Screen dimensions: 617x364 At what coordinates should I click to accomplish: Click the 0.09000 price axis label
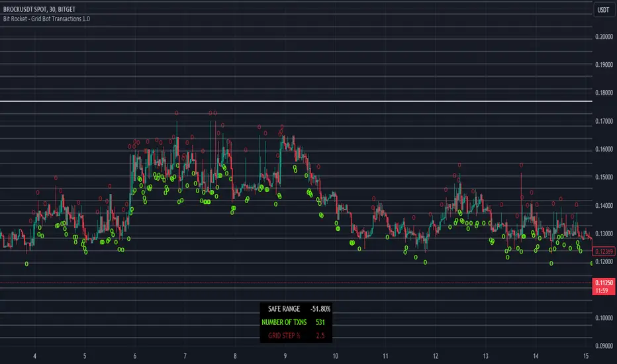603,345
